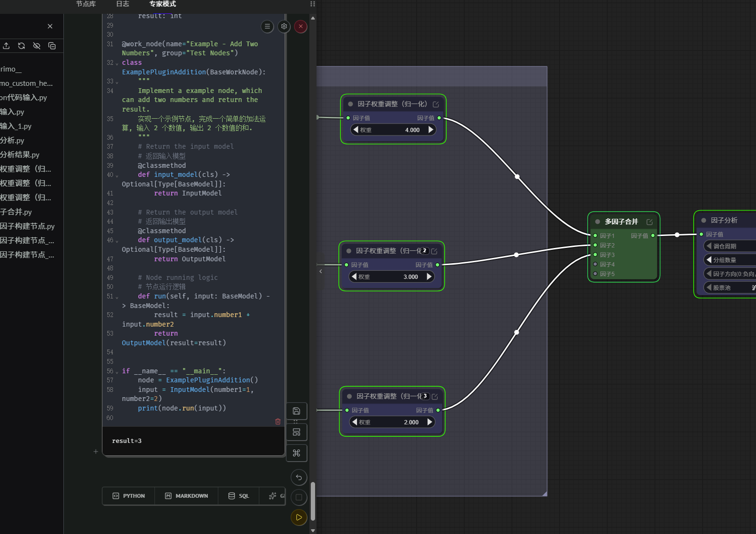Close the left file panel
The image size is (756, 534).
tap(50, 26)
